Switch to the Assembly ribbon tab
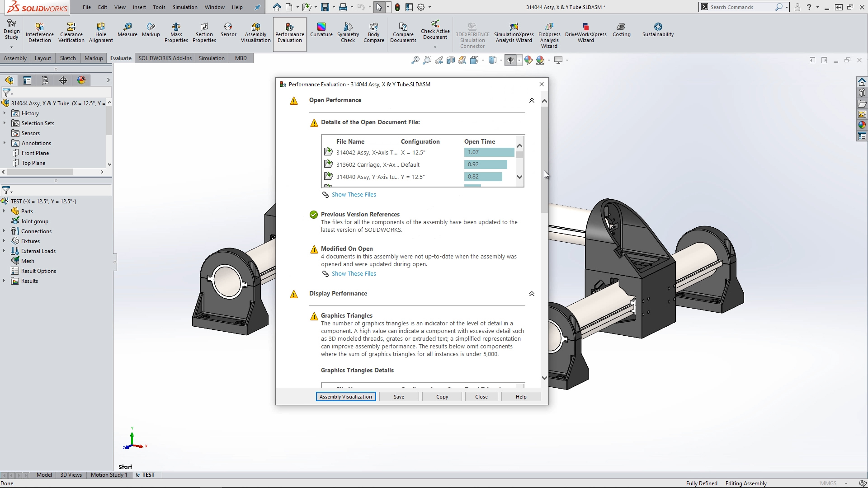Viewport: 868px width, 488px height. [x=15, y=58]
